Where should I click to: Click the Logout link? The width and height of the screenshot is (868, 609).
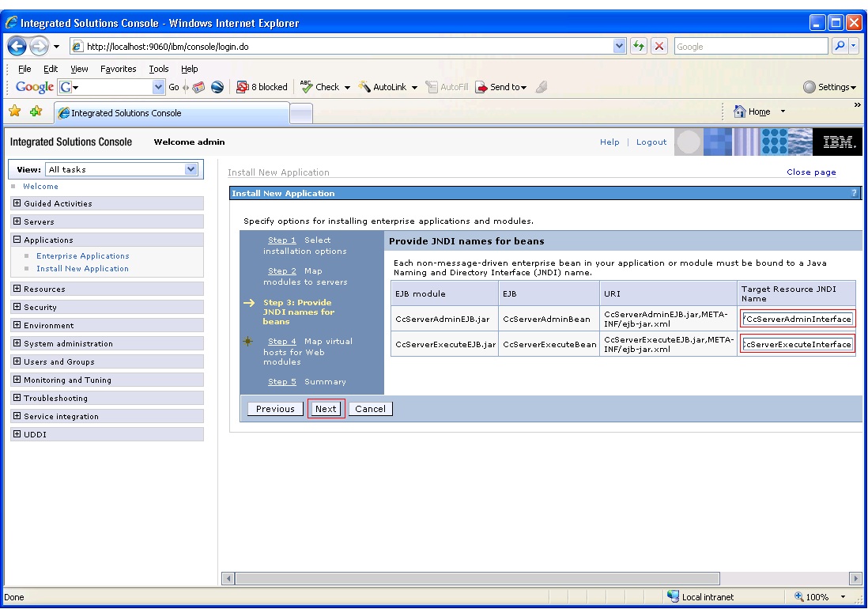click(651, 142)
